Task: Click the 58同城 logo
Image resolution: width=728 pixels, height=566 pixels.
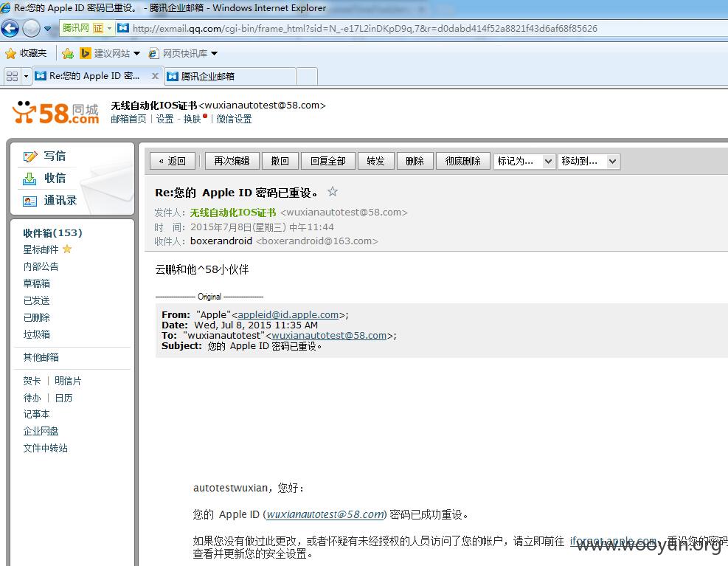Action: click(x=56, y=112)
